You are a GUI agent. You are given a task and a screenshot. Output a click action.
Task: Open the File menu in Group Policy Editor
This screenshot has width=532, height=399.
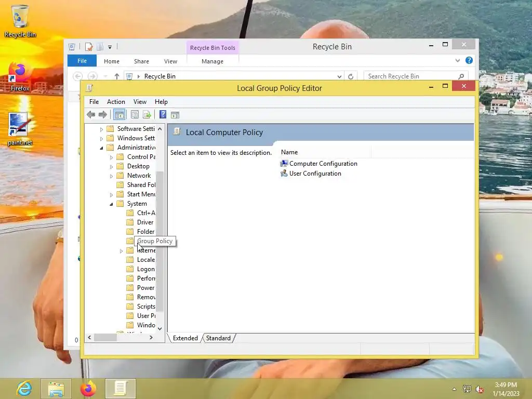(94, 102)
